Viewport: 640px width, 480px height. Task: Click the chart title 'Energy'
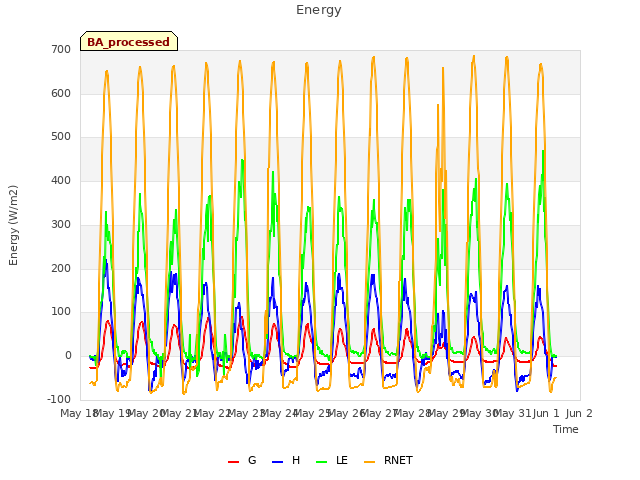(x=319, y=10)
